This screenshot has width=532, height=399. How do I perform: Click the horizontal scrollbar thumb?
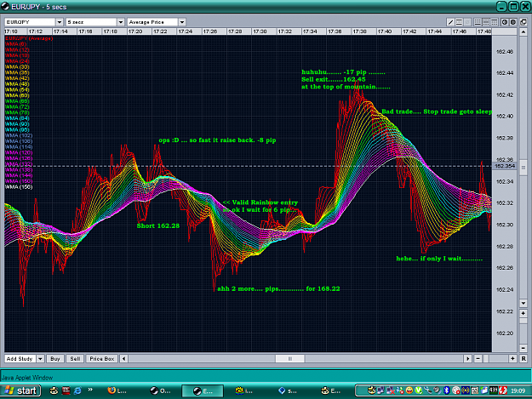point(290,359)
